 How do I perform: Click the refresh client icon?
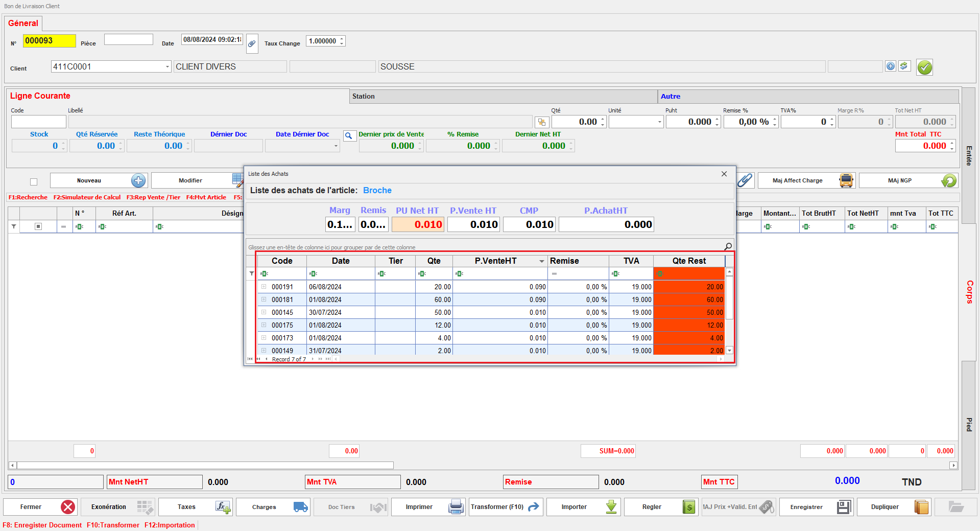pos(904,66)
